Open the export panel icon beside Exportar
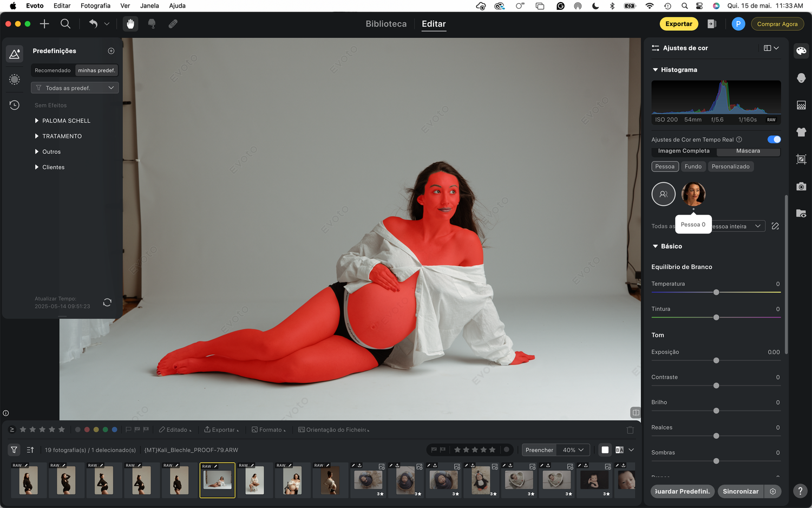Screen dimensions: 812x508 tap(712, 24)
